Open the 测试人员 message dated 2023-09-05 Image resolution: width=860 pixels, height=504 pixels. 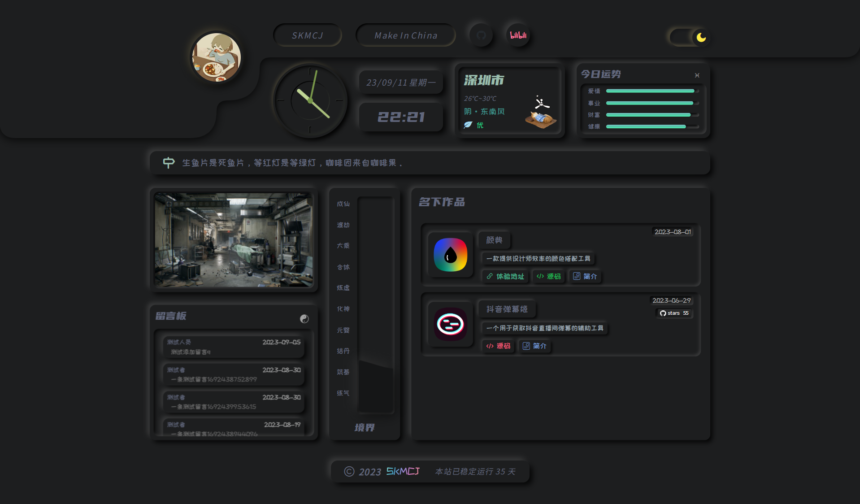click(234, 347)
